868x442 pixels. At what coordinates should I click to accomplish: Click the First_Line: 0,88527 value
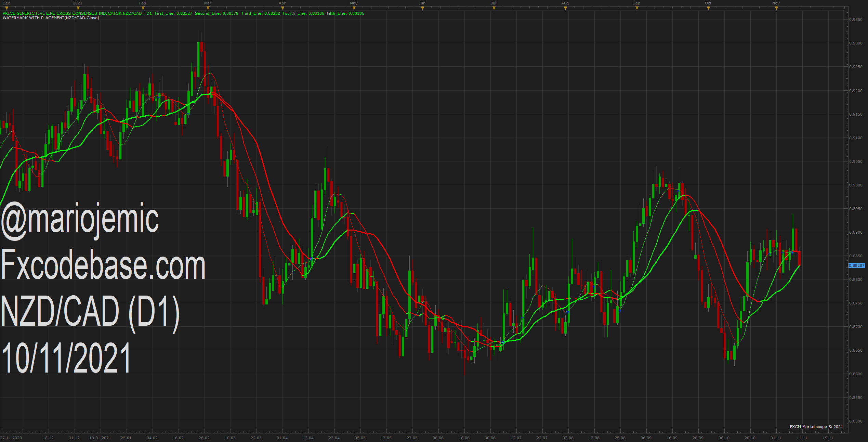coord(173,13)
